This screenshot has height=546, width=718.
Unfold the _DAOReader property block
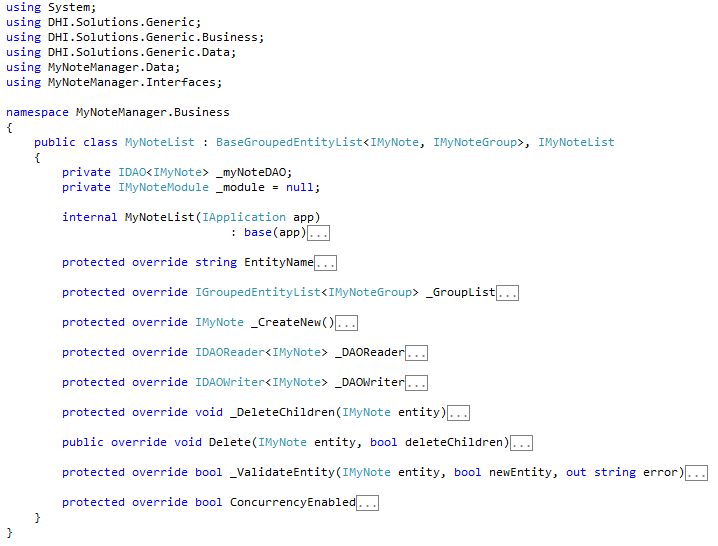click(416, 353)
